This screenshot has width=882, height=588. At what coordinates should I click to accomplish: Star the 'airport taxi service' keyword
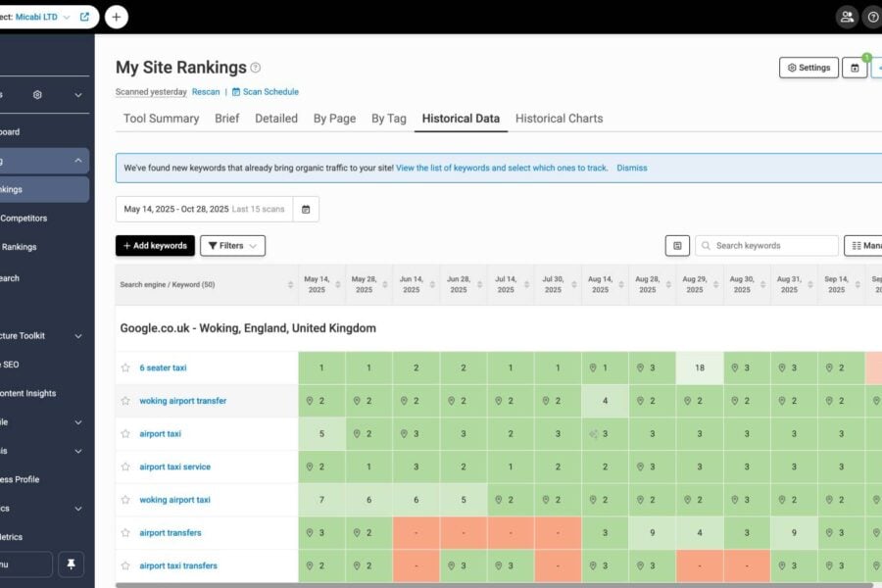click(125, 466)
